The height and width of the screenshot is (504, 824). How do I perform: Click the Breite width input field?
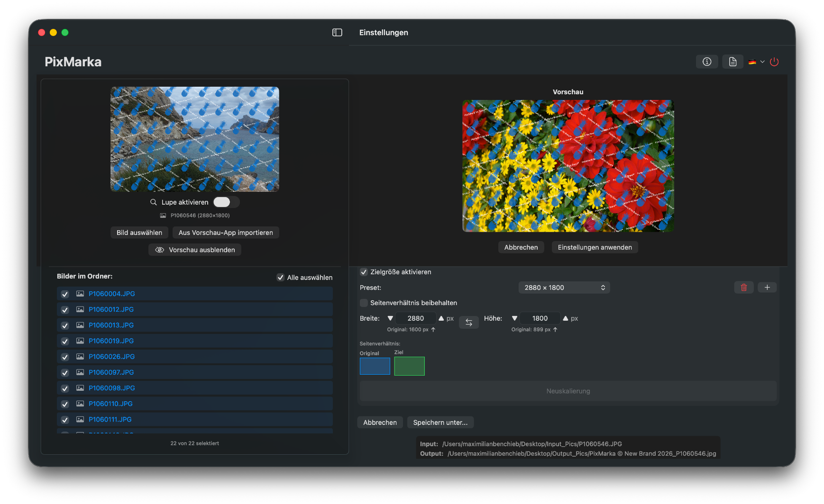pos(415,318)
